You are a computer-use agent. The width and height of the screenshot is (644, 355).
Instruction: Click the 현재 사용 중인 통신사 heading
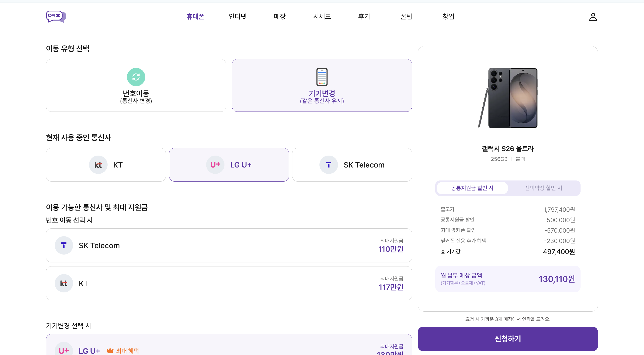[79, 137]
